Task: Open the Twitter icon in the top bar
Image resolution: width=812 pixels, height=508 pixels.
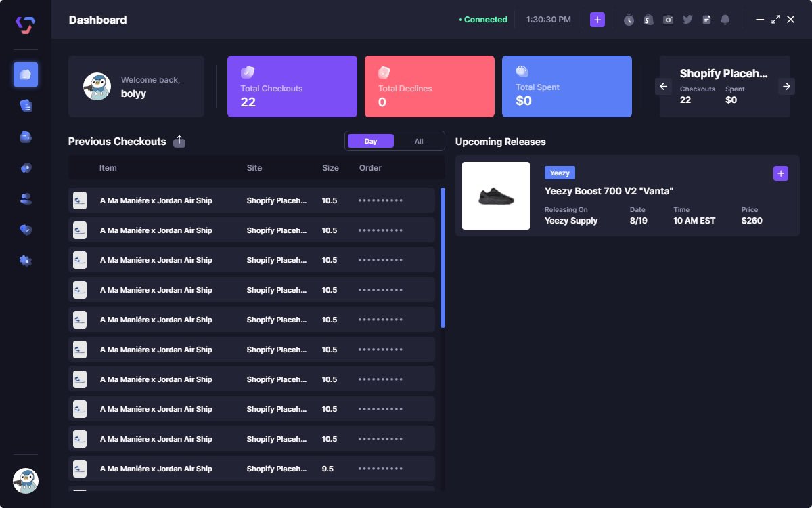Action: pyautogui.click(x=687, y=20)
